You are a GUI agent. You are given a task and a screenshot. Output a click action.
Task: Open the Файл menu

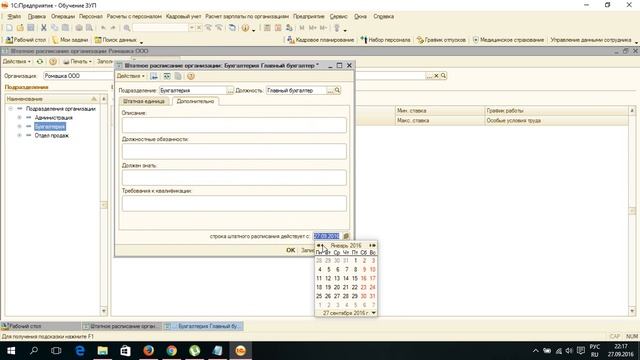[14, 16]
